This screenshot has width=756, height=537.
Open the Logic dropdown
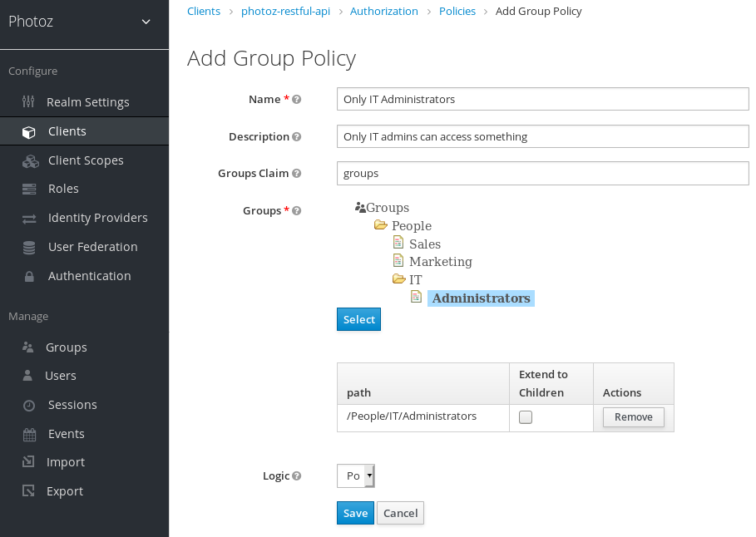coord(356,475)
